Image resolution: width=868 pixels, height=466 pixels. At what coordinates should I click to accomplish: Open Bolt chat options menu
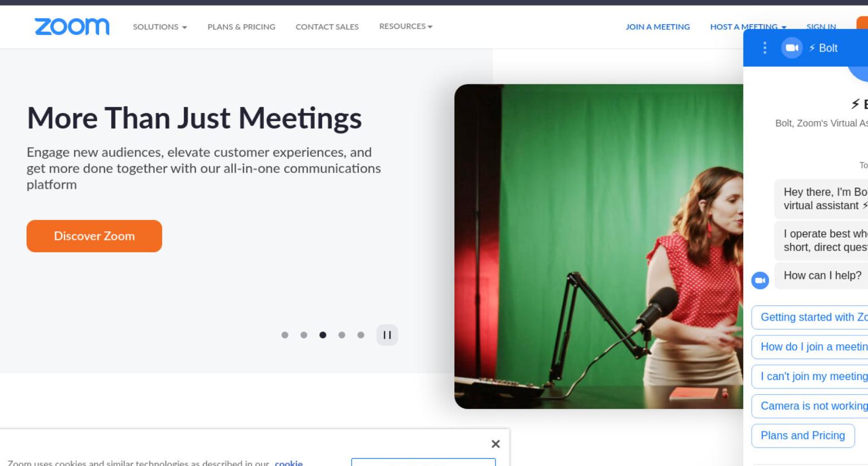[x=765, y=48]
